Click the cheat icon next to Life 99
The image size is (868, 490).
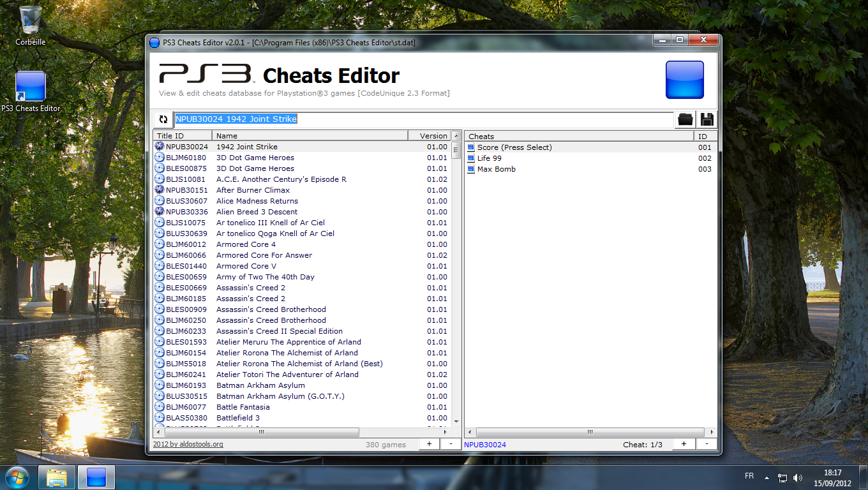(471, 158)
